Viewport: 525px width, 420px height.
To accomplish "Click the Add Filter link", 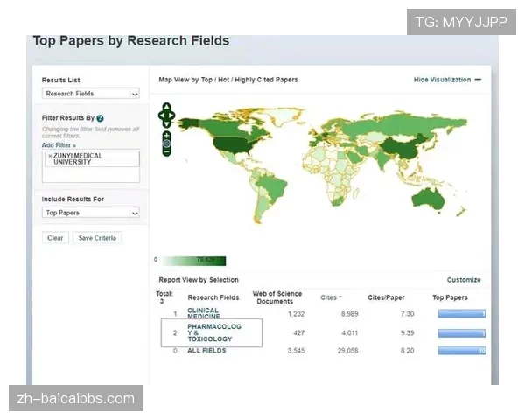I will click(59, 145).
